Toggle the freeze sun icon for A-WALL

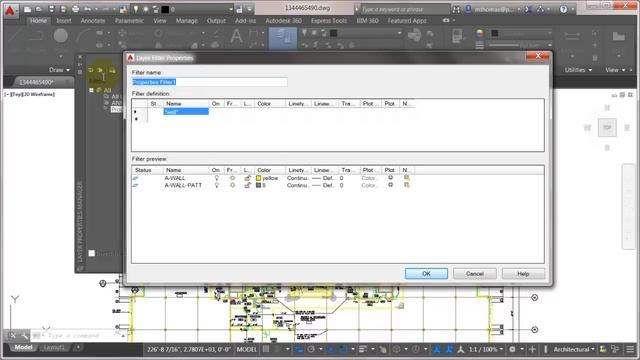tap(232, 178)
